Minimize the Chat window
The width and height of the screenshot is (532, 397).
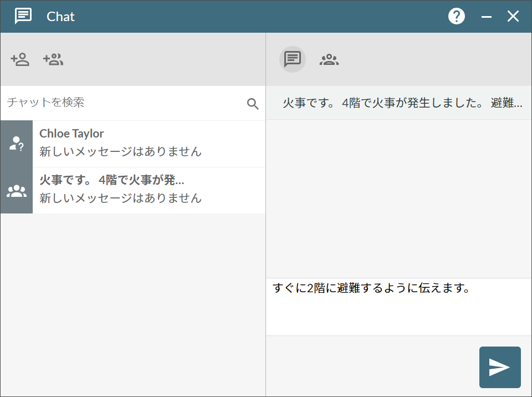point(486,16)
